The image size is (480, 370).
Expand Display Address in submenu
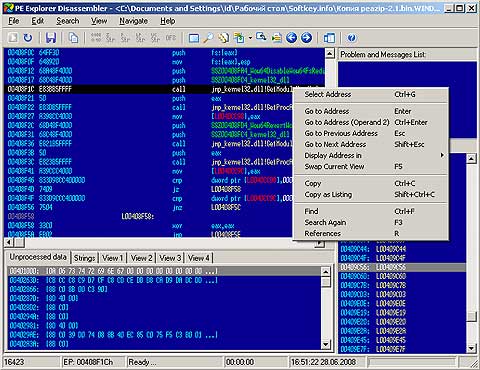click(x=370, y=155)
